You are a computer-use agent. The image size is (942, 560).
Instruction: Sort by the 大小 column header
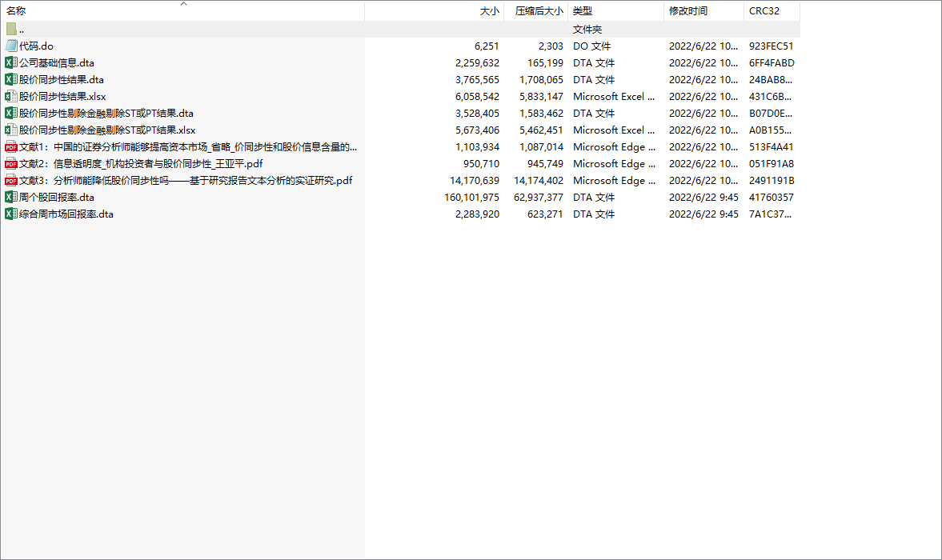click(x=435, y=11)
